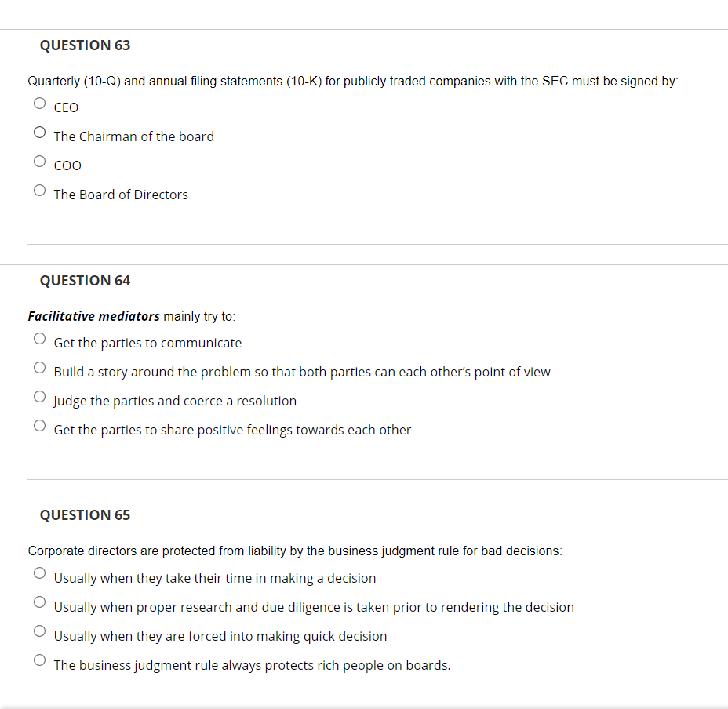Click the QUESTION 65 heading

click(85, 514)
